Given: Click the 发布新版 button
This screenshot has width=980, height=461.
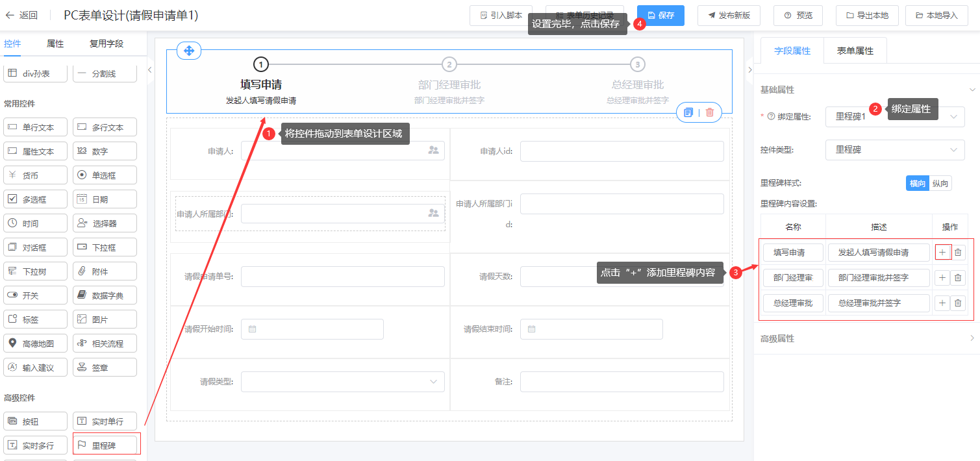Looking at the screenshot, I should tap(729, 16).
